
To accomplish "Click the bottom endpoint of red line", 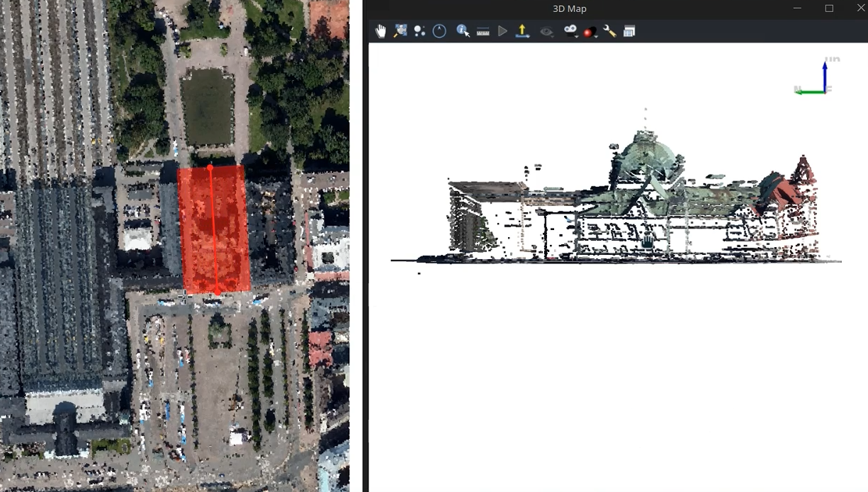I will point(217,290).
